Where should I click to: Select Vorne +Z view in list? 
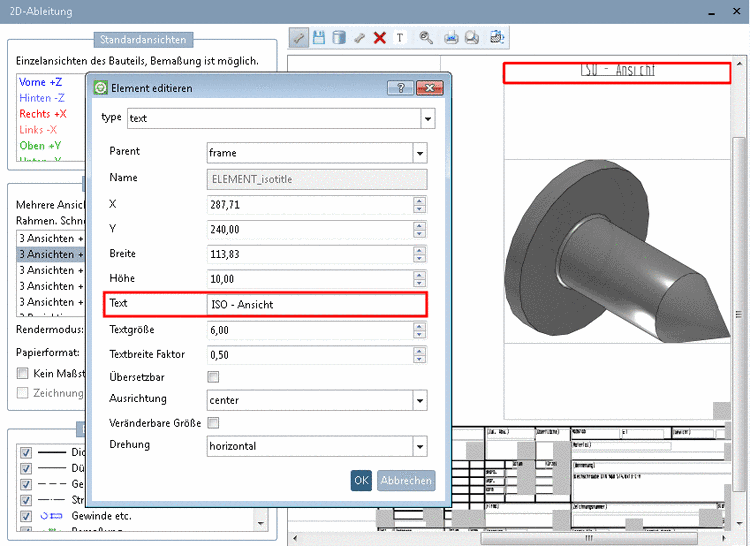pyautogui.click(x=41, y=83)
